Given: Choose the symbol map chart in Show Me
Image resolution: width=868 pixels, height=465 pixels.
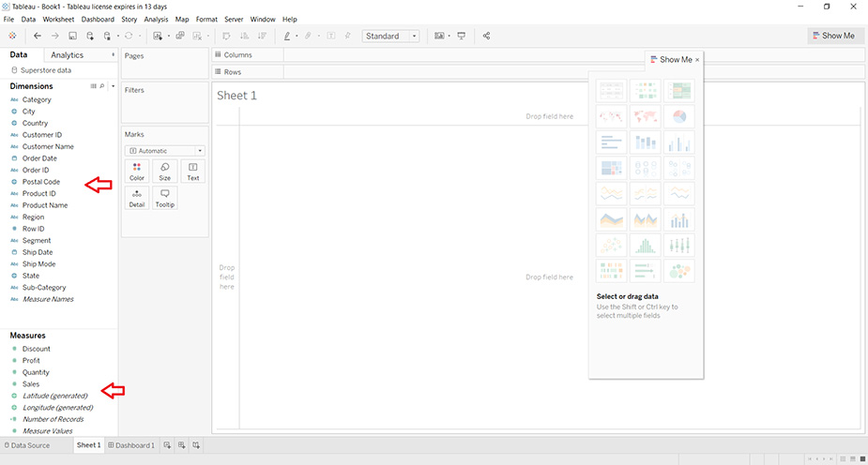Looking at the screenshot, I should [611, 116].
